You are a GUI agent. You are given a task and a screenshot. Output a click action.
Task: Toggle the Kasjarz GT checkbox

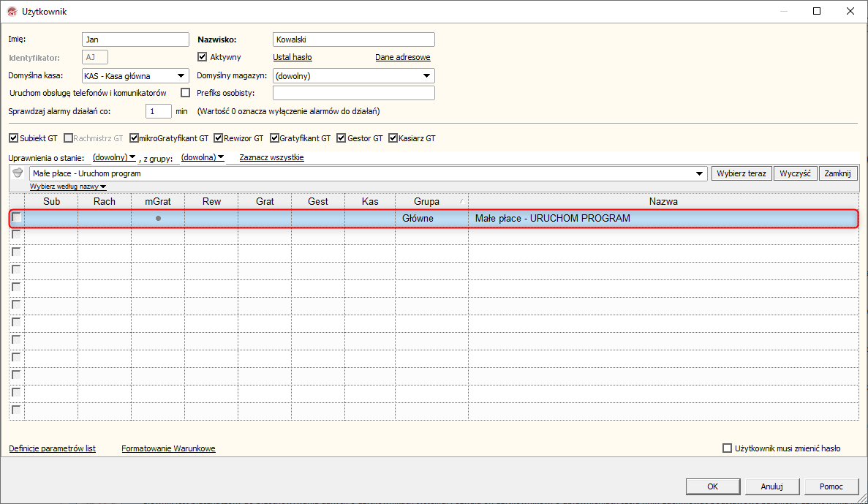tap(393, 138)
